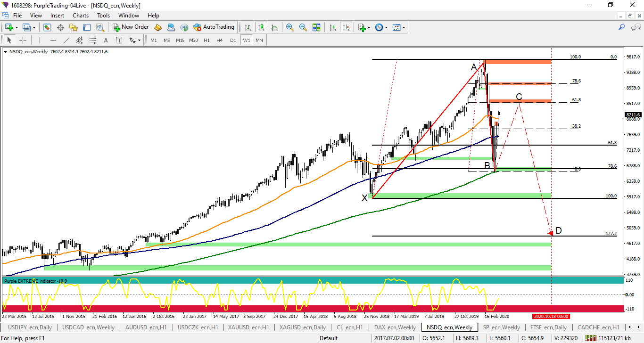Toggle chart Auto Scroll
The image size is (644, 343).
[333, 27]
